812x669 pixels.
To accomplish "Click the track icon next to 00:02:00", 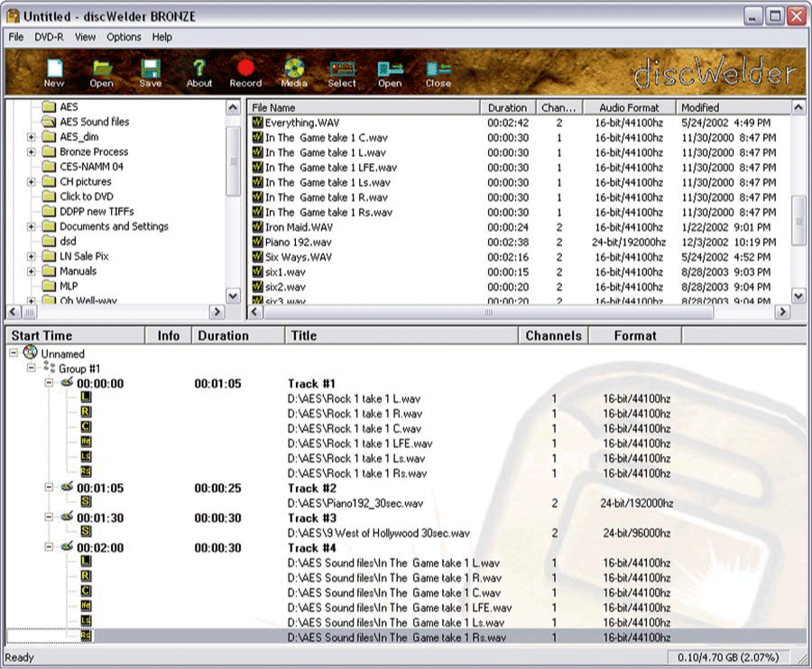I will click(x=67, y=547).
